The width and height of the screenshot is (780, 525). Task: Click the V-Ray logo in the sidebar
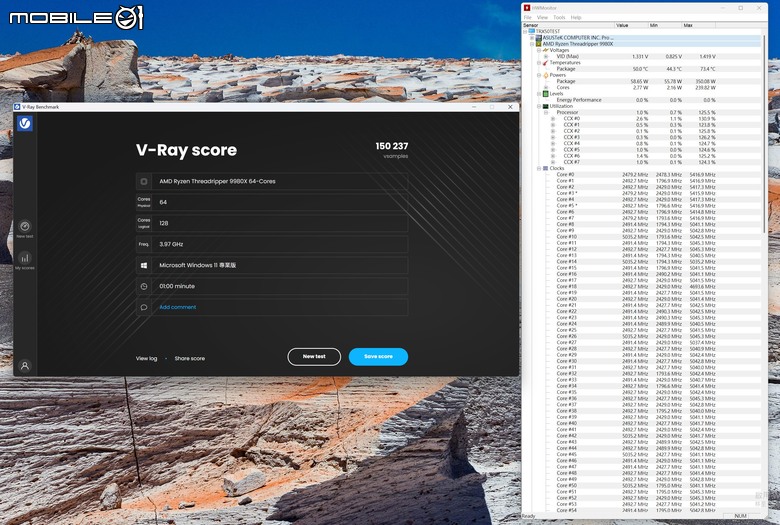point(25,123)
